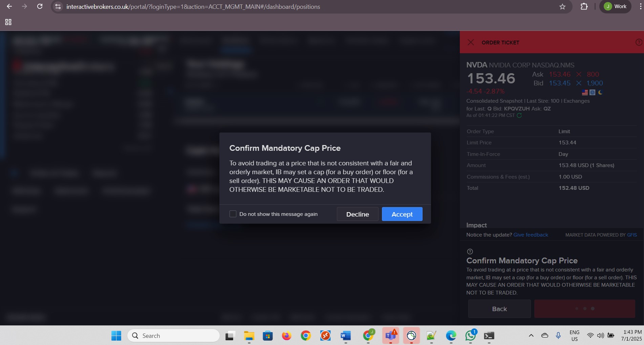Go Back from order confirmation
644x345 pixels.
coord(499,309)
